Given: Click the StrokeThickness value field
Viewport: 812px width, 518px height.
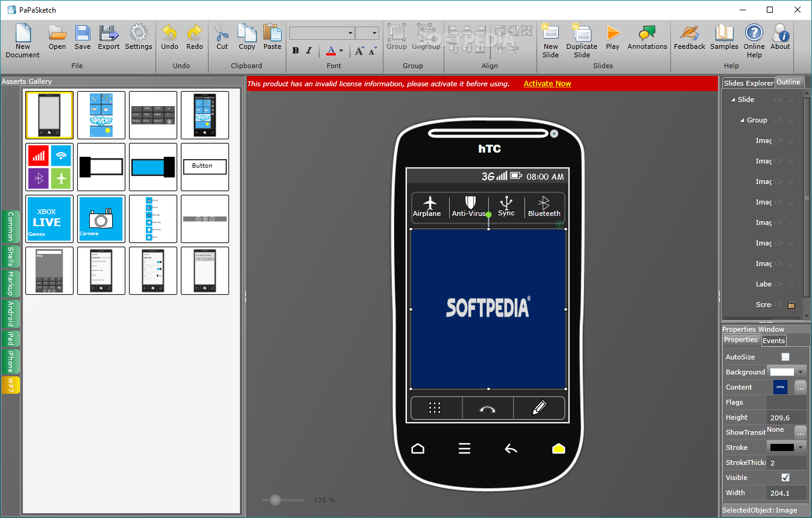Looking at the screenshot, I should [x=786, y=463].
